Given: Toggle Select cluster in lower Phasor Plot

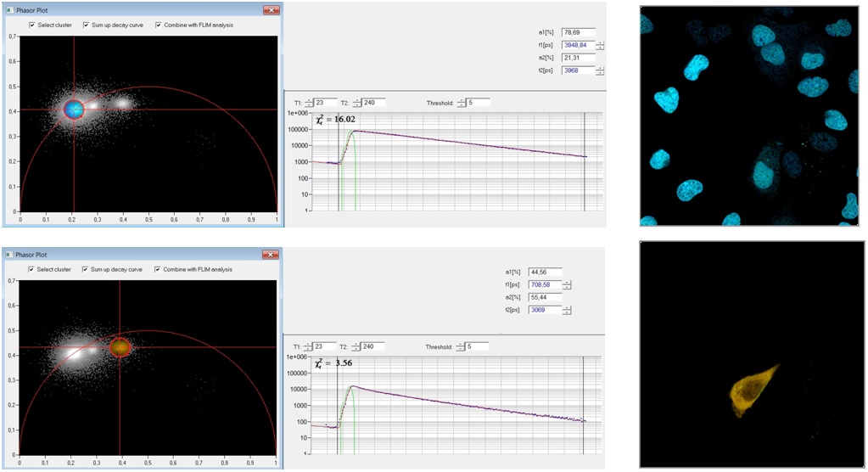Looking at the screenshot, I should pyautogui.click(x=32, y=269).
